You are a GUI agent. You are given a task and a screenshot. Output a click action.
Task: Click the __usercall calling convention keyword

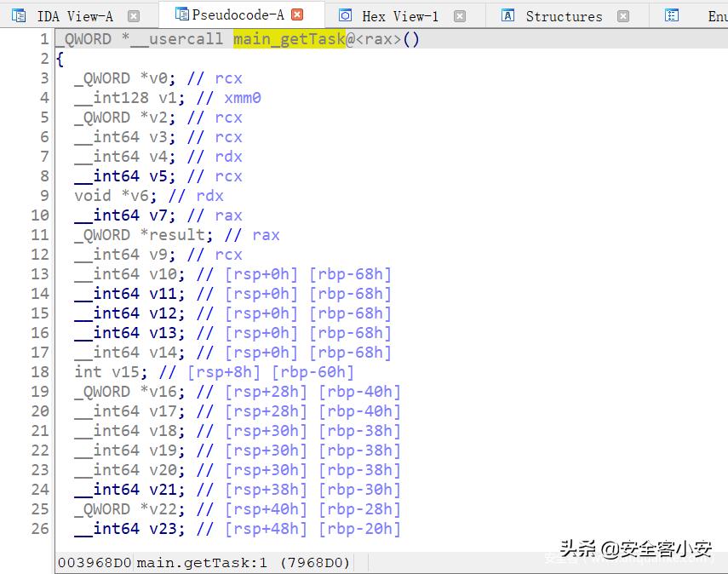[x=177, y=39]
